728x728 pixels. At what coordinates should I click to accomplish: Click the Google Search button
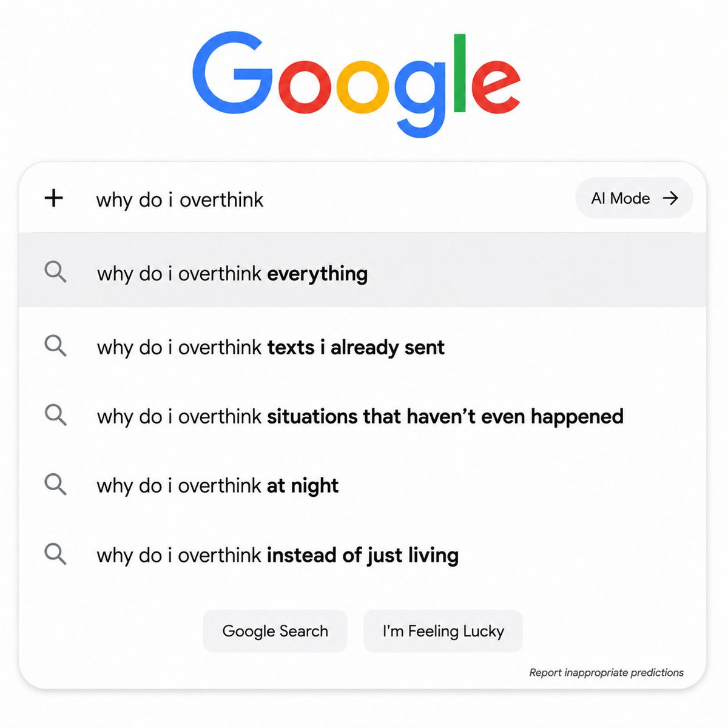[x=275, y=631]
